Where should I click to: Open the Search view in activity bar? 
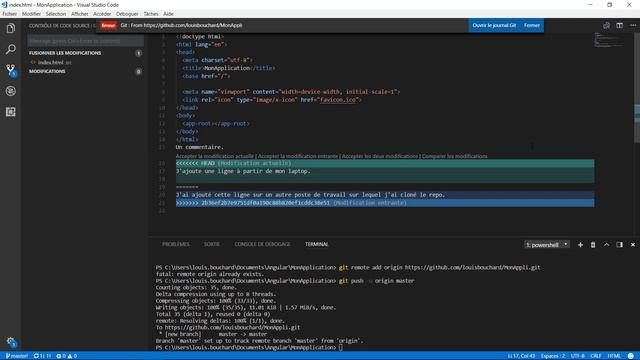click(11, 49)
